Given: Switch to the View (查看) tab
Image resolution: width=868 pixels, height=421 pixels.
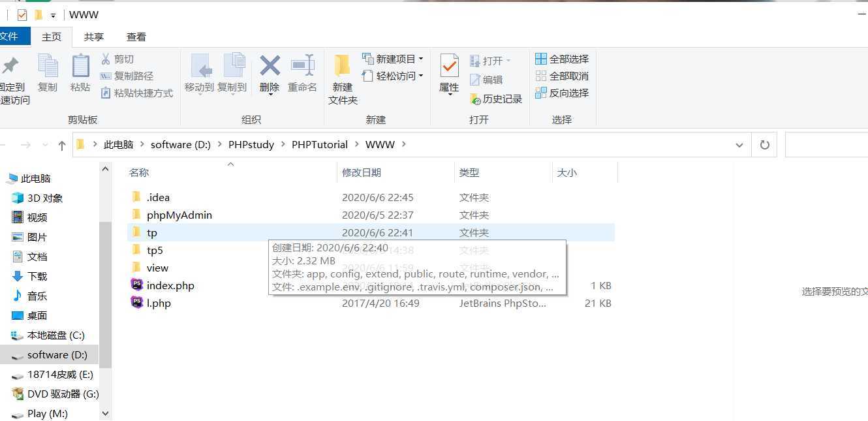Looking at the screenshot, I should (136, 37).
